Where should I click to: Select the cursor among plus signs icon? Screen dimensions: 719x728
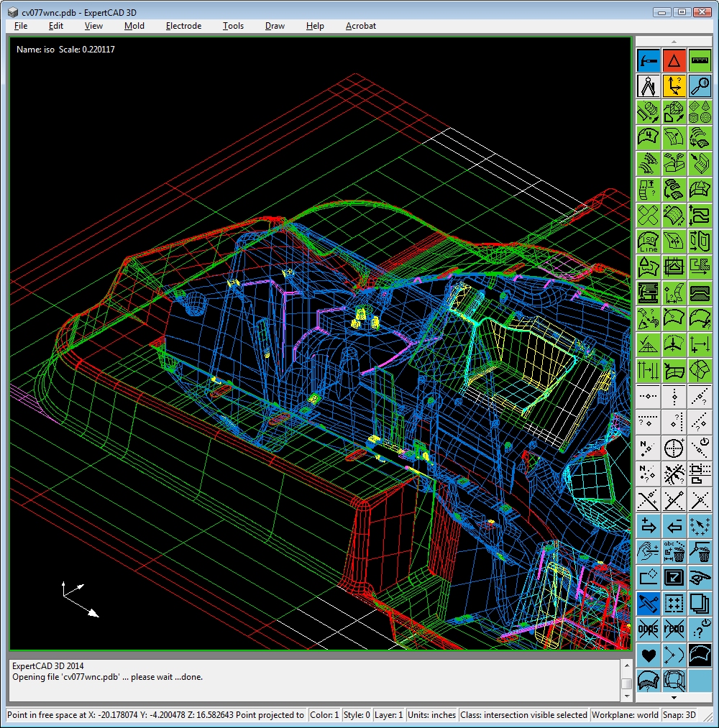tap(700, 526)
